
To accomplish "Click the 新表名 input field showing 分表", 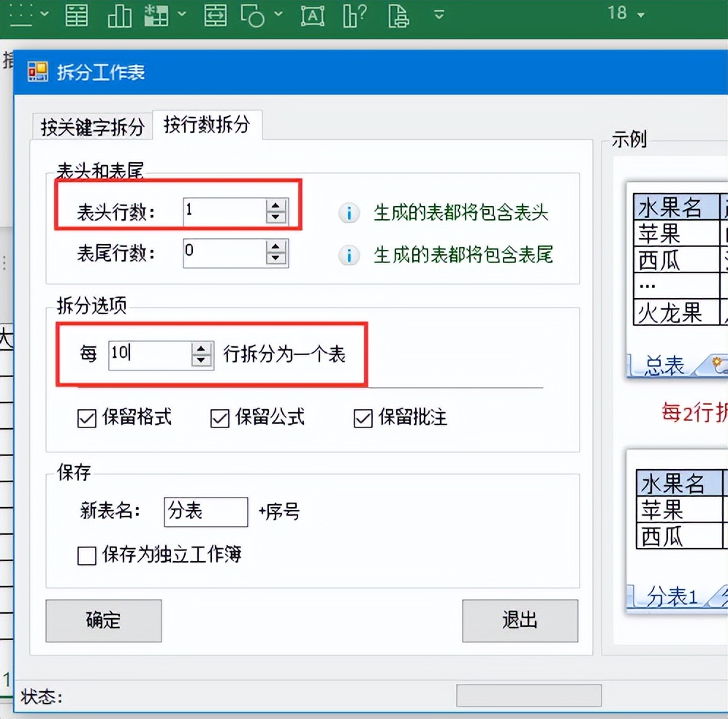I will (205, 512).
